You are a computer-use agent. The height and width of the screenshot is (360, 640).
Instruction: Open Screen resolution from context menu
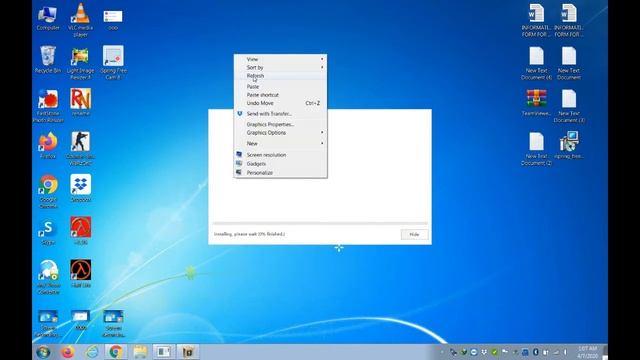(x=280, y=155)
